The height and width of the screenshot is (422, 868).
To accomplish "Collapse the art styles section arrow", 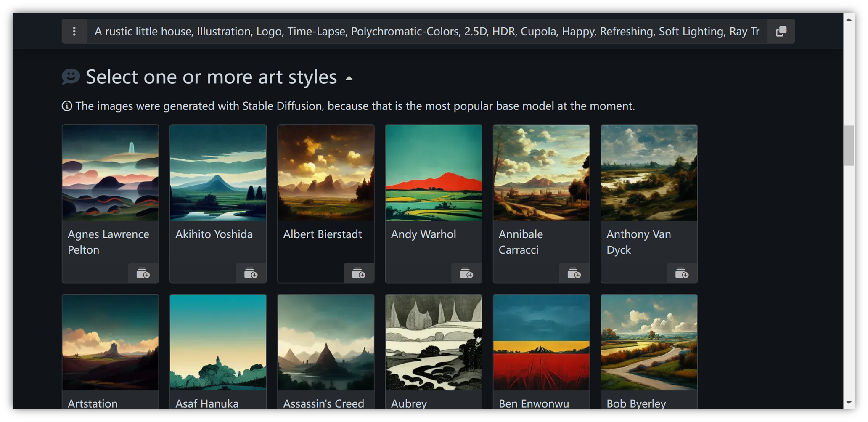I will click(x=349, y=78).
